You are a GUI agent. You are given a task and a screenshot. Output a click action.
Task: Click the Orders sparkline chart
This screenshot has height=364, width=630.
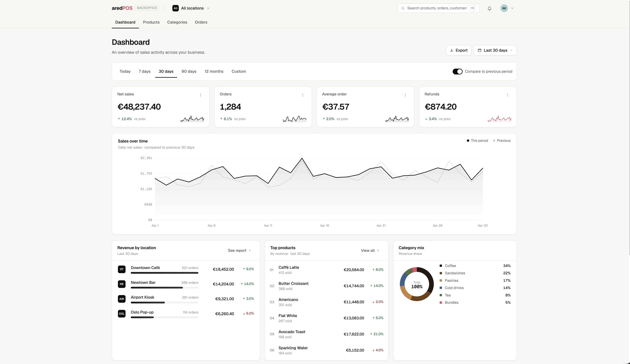pyautogui.click(x=295, y=119)
